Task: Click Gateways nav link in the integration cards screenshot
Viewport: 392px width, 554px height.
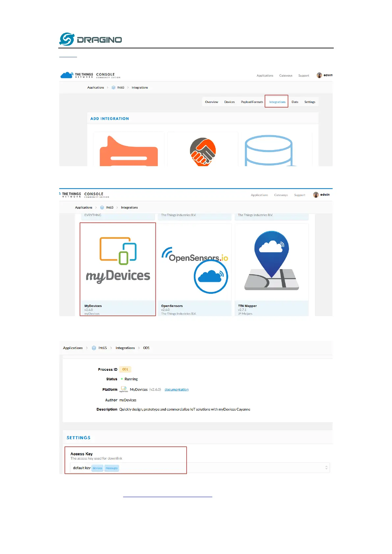Action: click(x=281, y=195)
